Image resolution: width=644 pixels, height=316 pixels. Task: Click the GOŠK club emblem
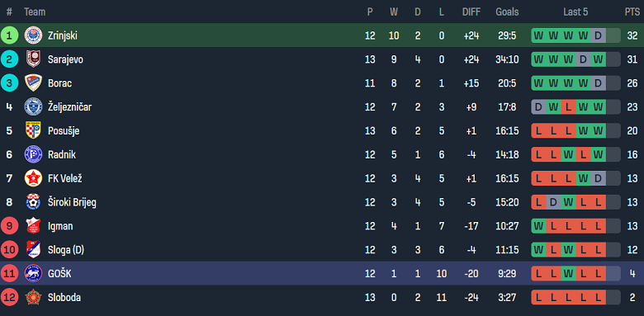tap(33, 273)
